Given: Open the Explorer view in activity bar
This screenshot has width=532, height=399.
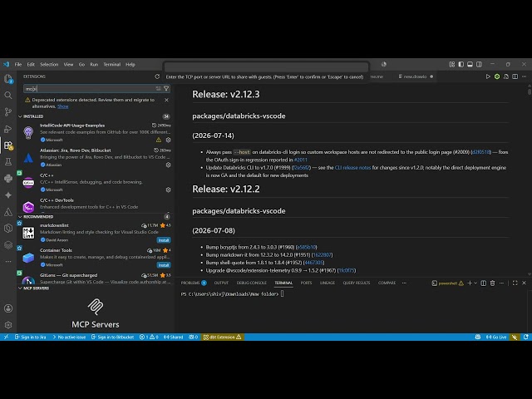Looking at the screenshot, I should (8, 79).
